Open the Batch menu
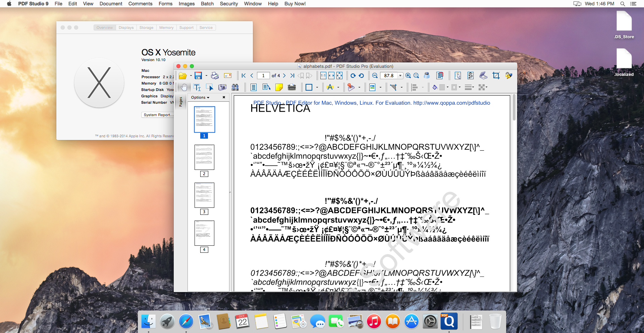Viewport: 644px width, 333px height. 207,4
